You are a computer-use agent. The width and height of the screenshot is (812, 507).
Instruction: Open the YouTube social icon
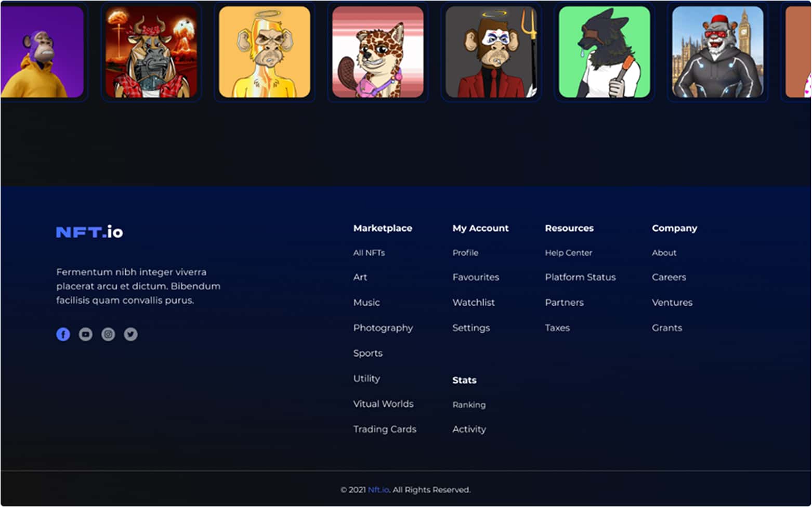(86, 334)
